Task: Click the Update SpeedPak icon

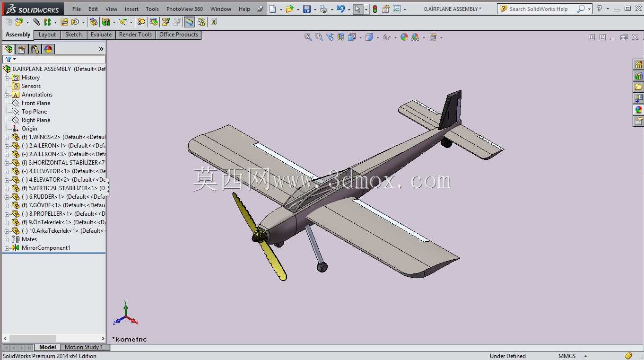Action: click(202, 22)
